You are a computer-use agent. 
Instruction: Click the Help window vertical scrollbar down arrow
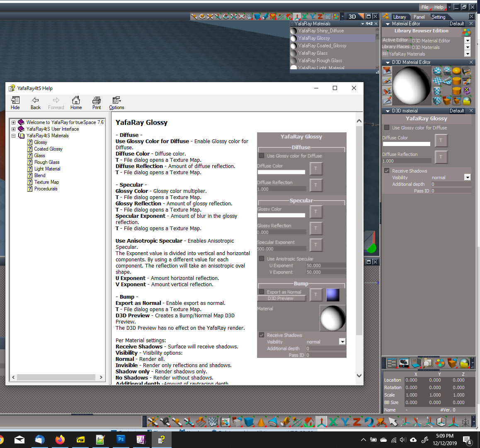(359, 375)
